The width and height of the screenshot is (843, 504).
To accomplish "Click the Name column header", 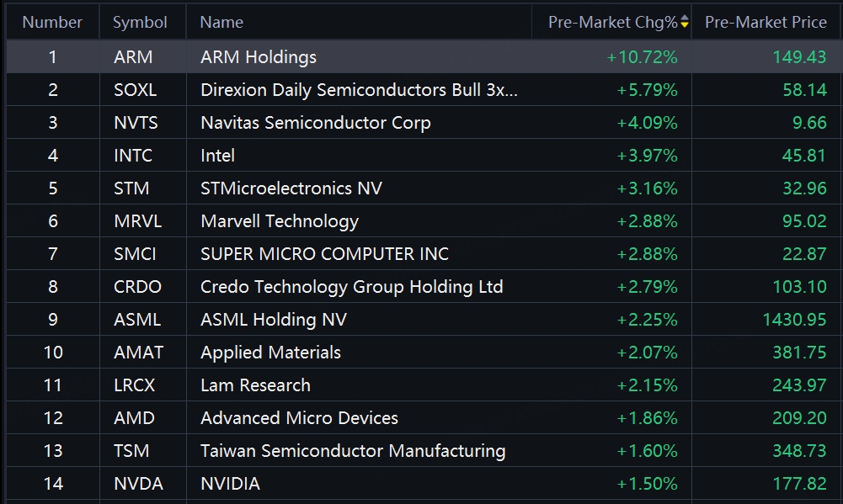I will (x=221, y=23).
